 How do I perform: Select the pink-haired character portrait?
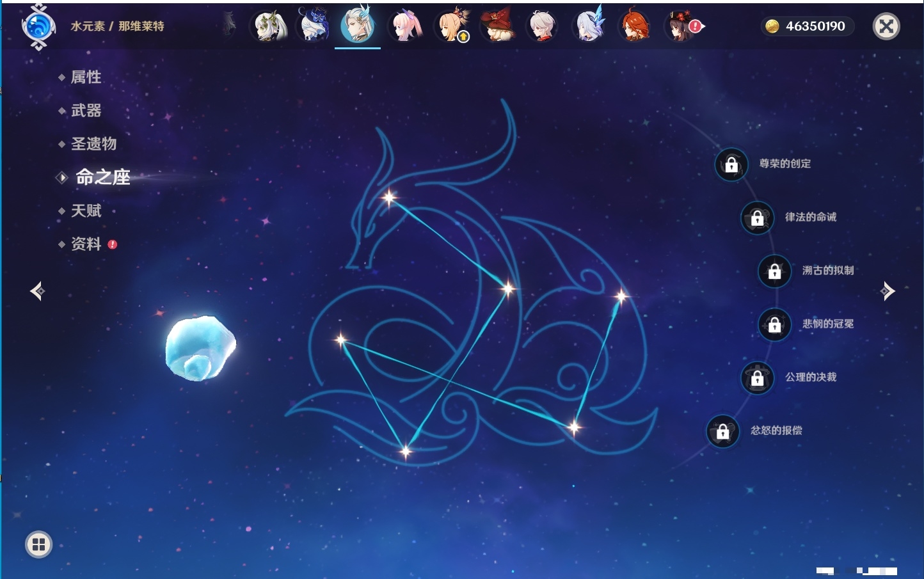click(x=407, y=26)
